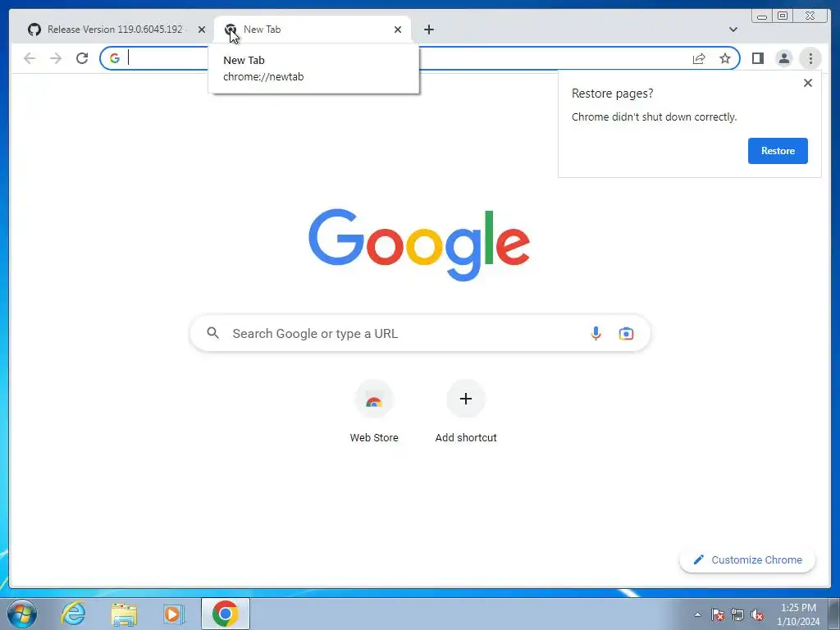Reload the current page
The height and width of the screenshot is (630, 840).
(82, 58)
